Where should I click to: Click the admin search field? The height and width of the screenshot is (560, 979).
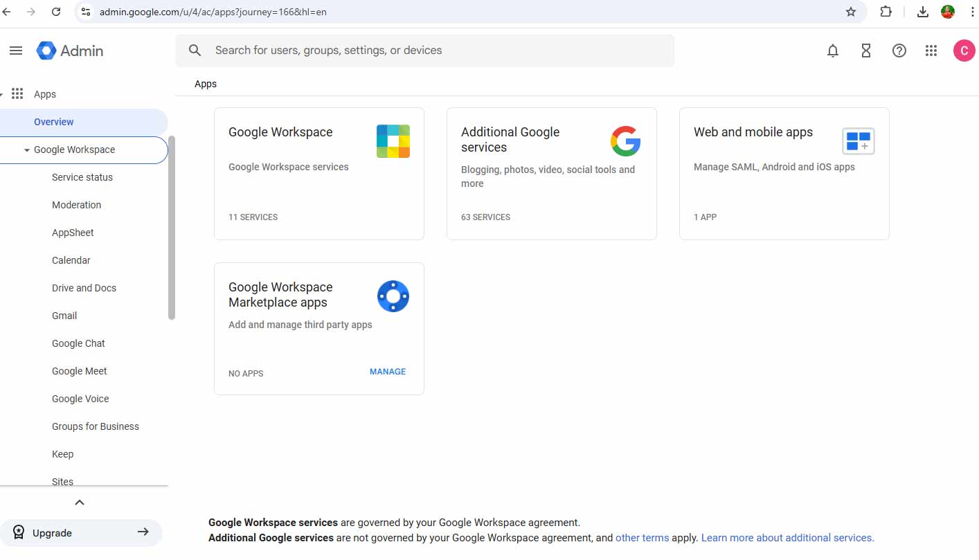425,50
